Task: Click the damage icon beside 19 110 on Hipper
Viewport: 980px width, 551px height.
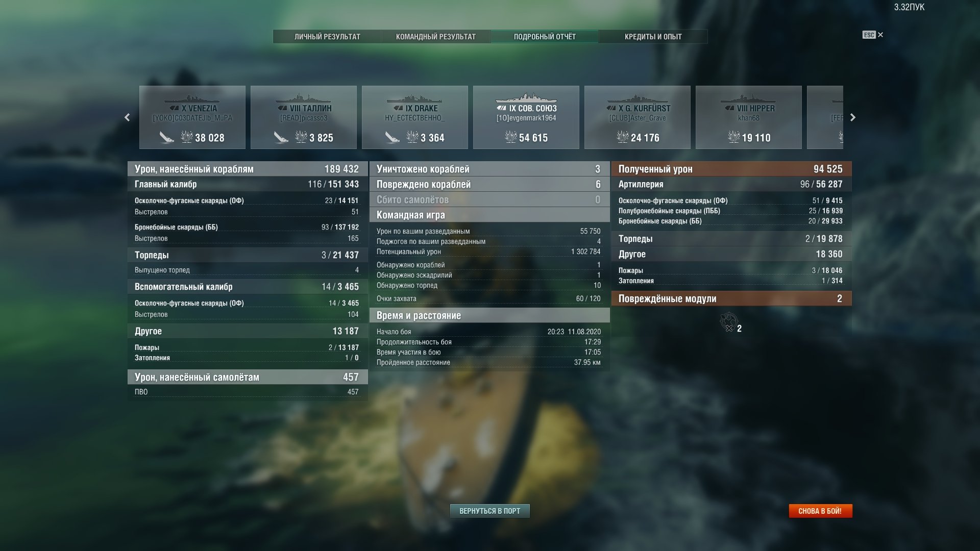Action: tap(733, 137)
